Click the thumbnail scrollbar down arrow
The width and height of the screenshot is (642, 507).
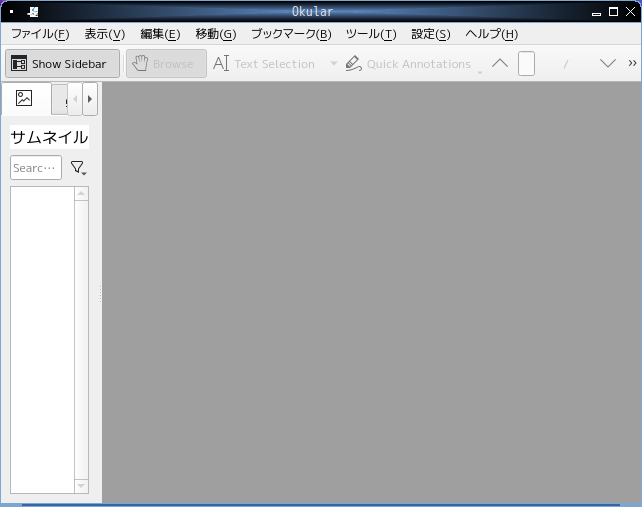[81, 486]
